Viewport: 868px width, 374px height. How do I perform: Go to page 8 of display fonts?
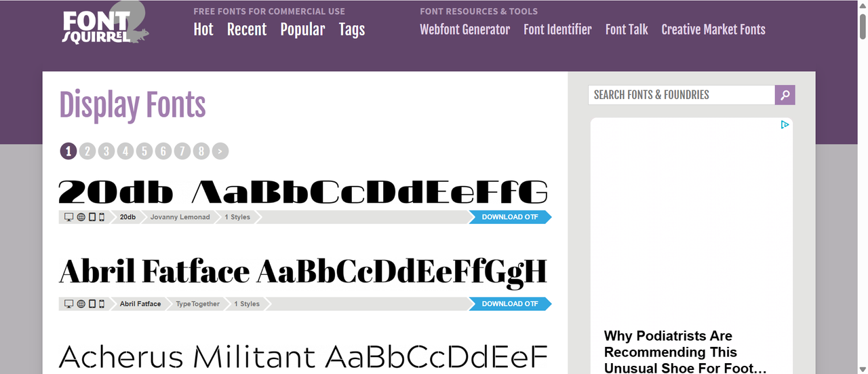(201, 151)
